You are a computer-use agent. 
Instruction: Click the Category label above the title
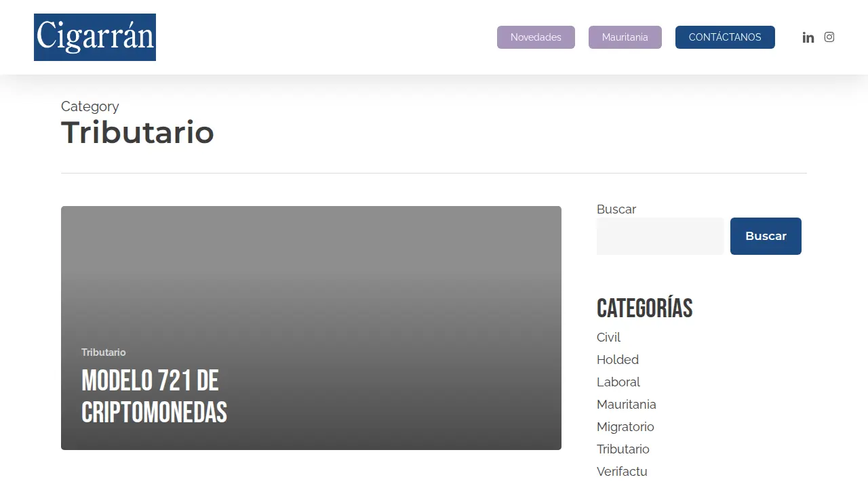[x=90, y=106]
